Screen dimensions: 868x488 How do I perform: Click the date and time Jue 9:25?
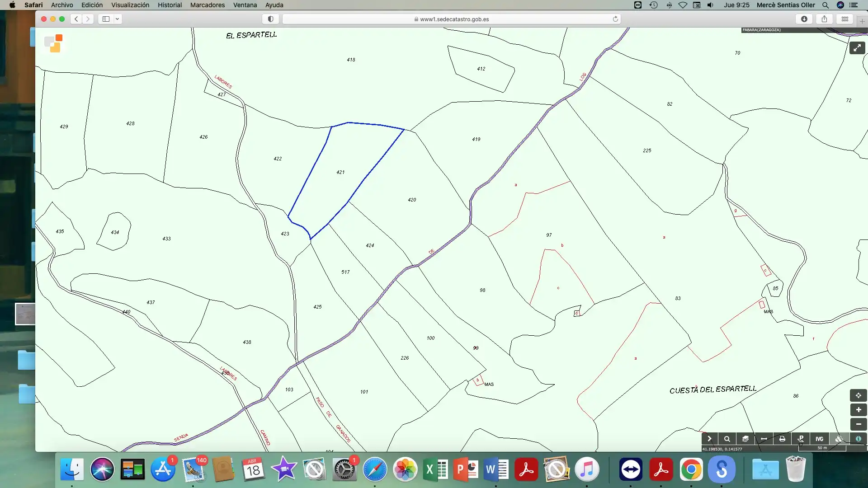pyautogui.click(x=736, y=5)
